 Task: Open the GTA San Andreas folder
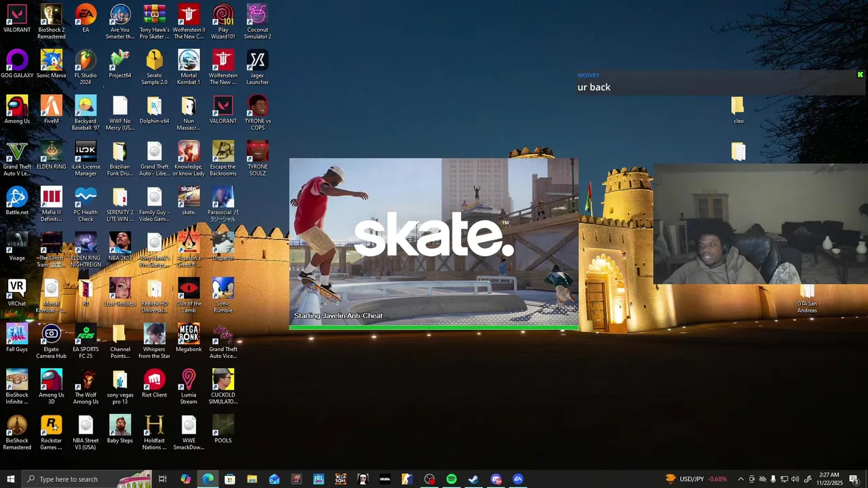tap(807, 298)
